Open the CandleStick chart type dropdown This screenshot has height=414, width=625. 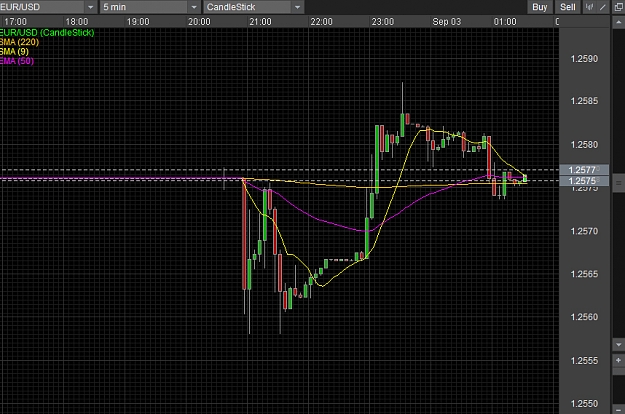[254, 7]
